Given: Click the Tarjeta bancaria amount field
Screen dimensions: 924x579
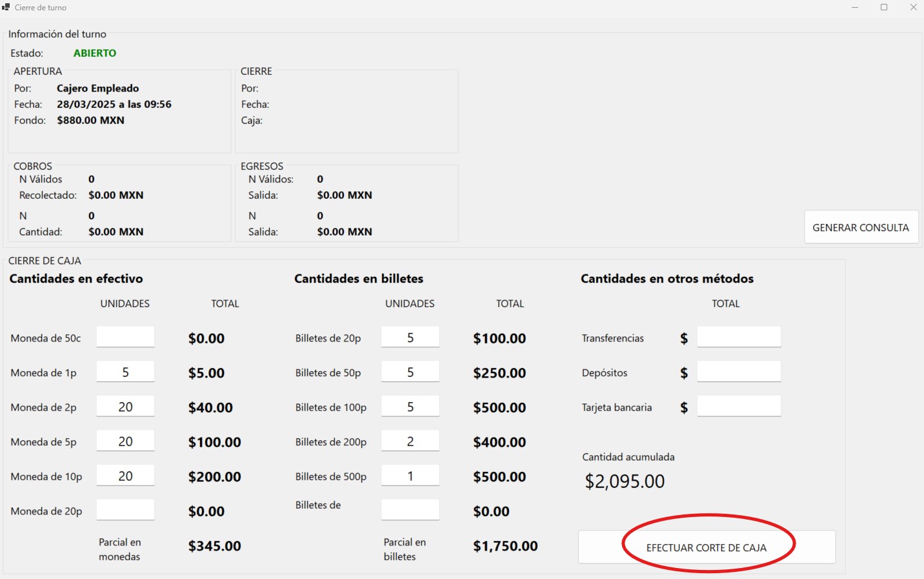Looking at the screenshot, I should coord(739,407).
